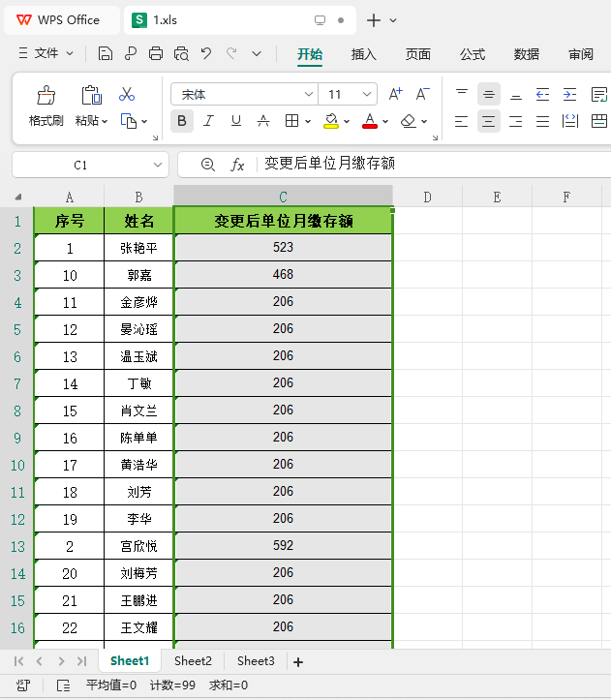Click the wrap text icon
Viewport: 611px width, 700px height.
[x=599, y=95]
